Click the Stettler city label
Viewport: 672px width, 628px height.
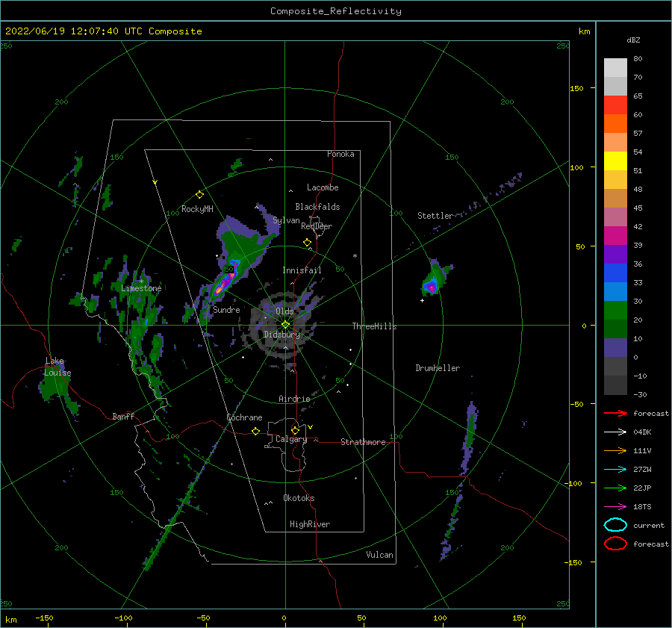coord(435,216)
